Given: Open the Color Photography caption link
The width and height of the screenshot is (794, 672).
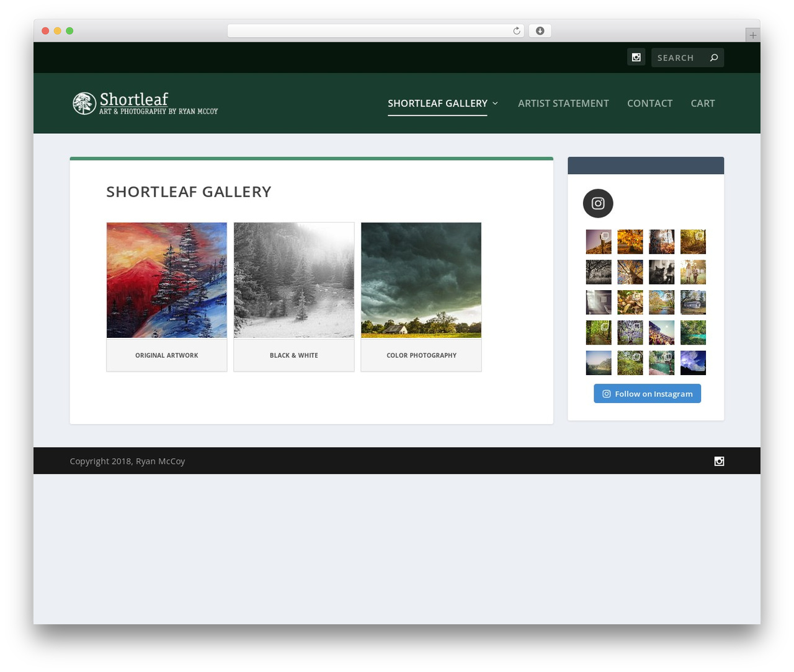Looking at the screenshot, I should click(421, 355).
